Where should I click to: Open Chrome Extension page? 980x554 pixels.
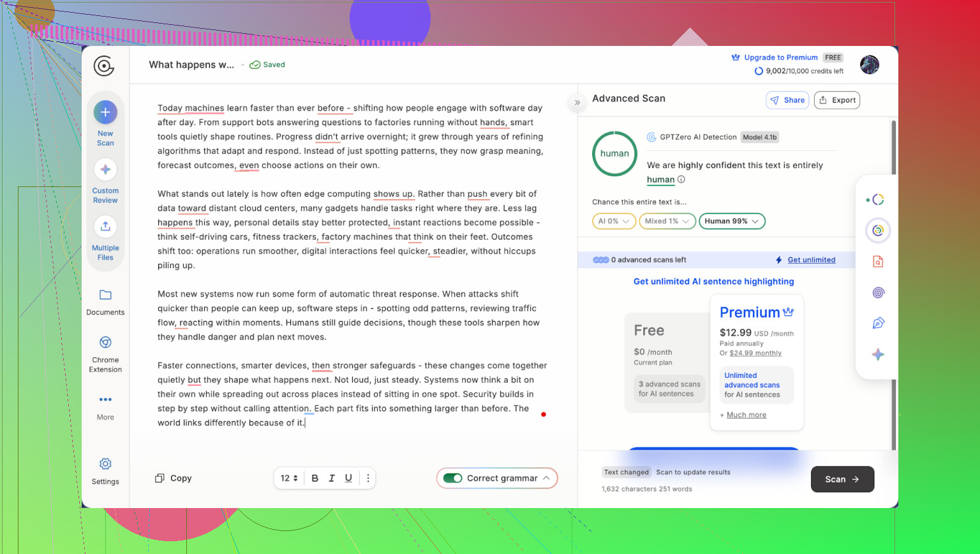point(105,343)
